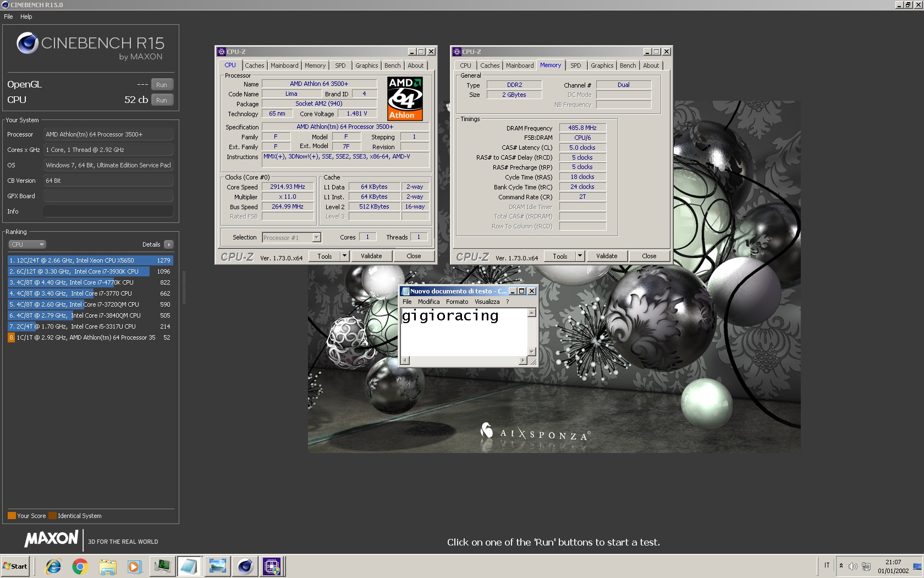Screen dimensions: 924x578
Task: Open Bench tab in left CPU-Z window
Action: 393,66
